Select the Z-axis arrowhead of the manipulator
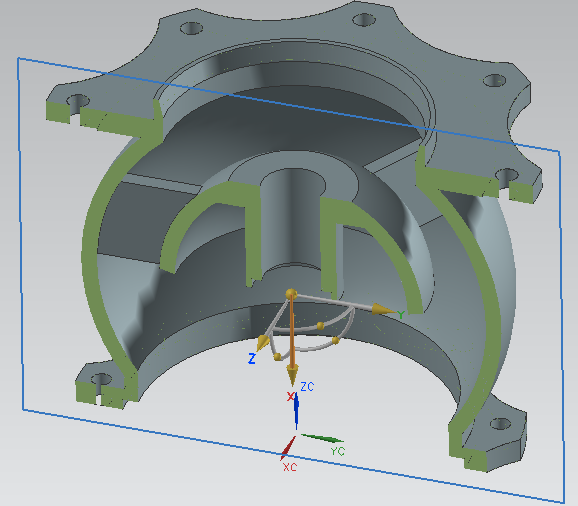The image size is (578, 506). 263,342
